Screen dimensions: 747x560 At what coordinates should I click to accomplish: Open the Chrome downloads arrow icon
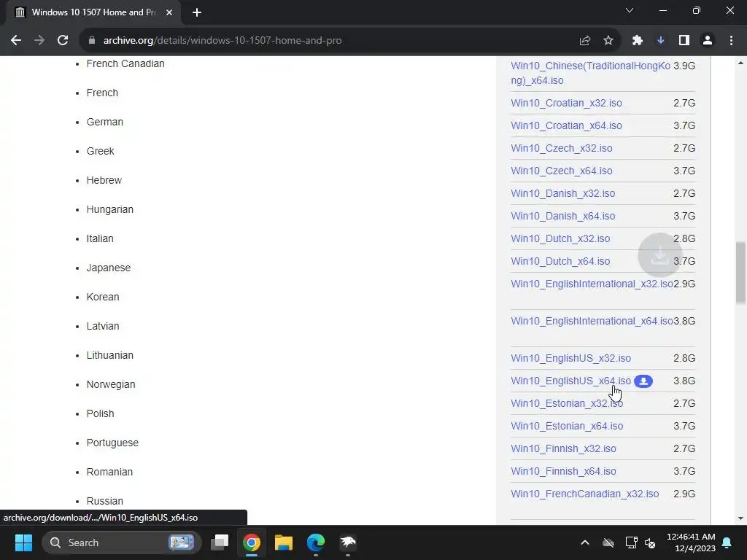point(661,41)
